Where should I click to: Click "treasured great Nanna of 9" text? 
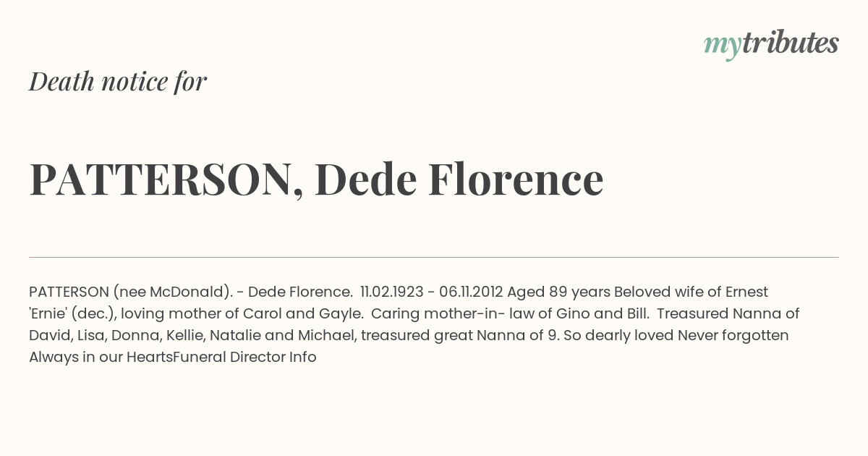[x=460, y=335]
